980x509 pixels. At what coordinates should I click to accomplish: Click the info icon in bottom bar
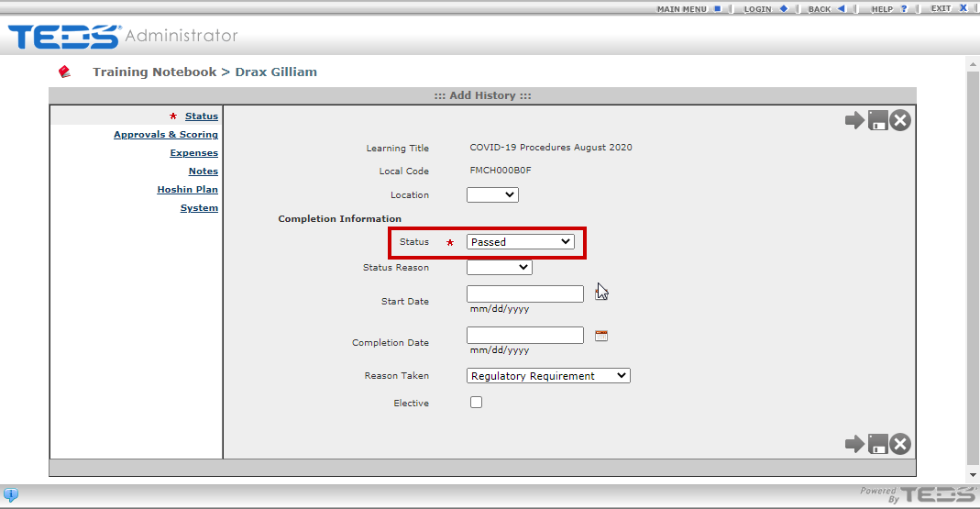coord(11,494)
